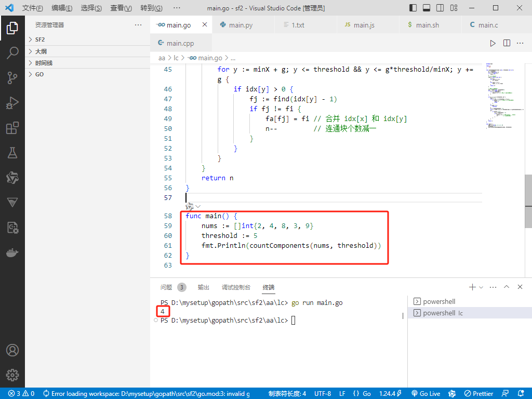
Task: Expand the SF2 folder section
Action: pyautogui.click(x=87, y=39)
